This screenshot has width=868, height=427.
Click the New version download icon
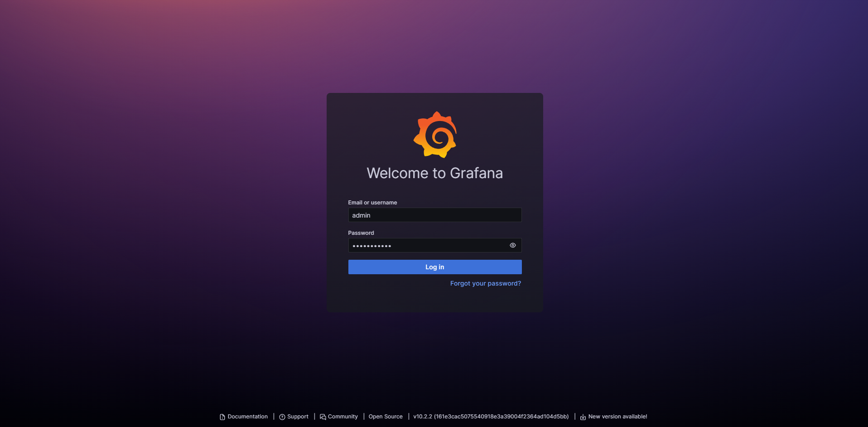point(583,417)
